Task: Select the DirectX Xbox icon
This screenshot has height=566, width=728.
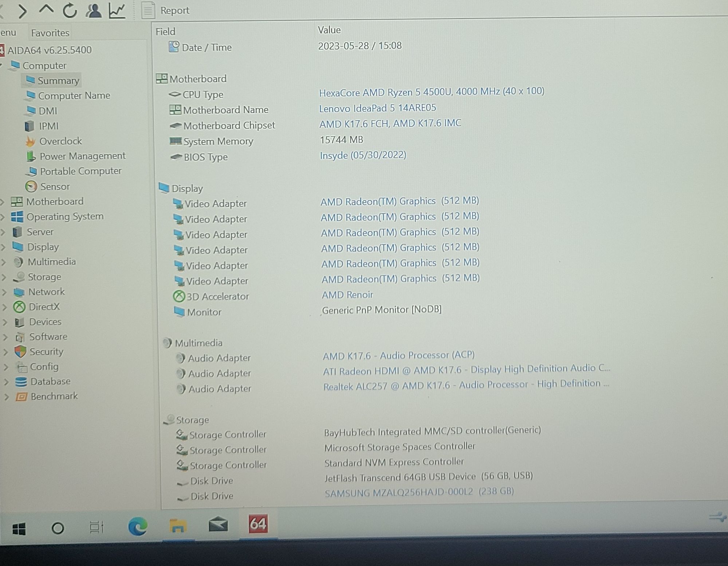Action: (x=19, y=307)
